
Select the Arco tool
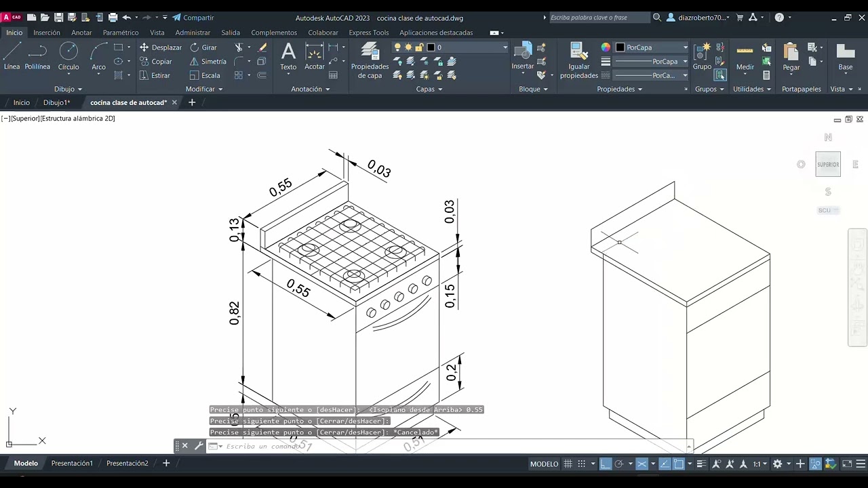pyautogui.click(x=99, y=56)
